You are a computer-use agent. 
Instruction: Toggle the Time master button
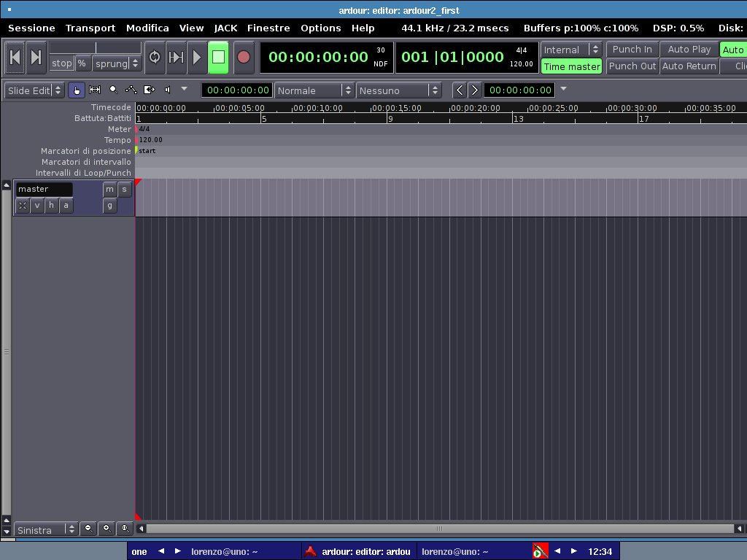click(x=572, y=66)
